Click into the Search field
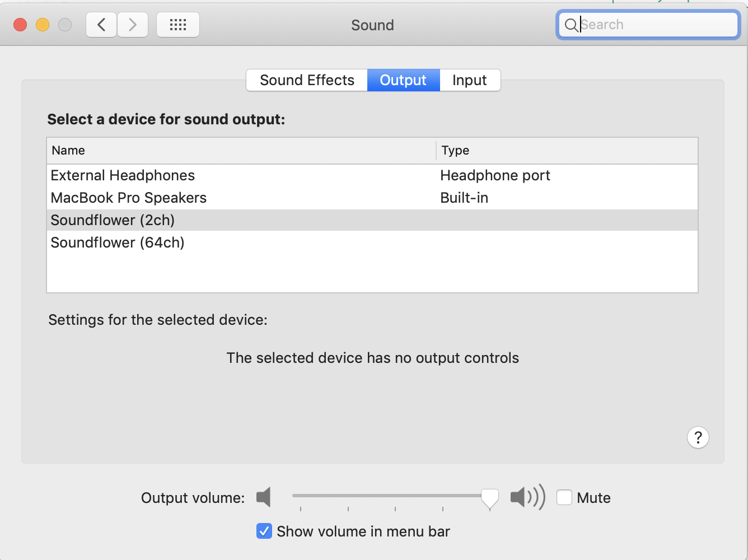Viewport: 748px width, 560px height. (655, 25)
